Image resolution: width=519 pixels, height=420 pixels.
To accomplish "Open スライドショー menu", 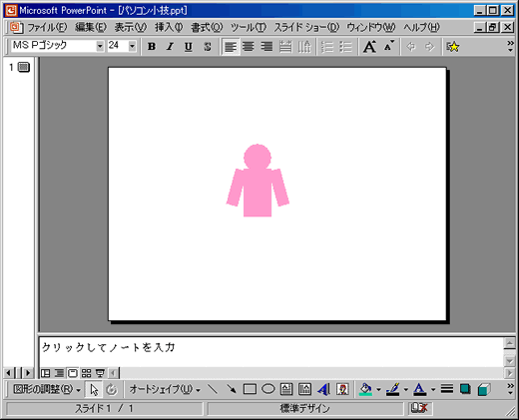I will 306,27.
